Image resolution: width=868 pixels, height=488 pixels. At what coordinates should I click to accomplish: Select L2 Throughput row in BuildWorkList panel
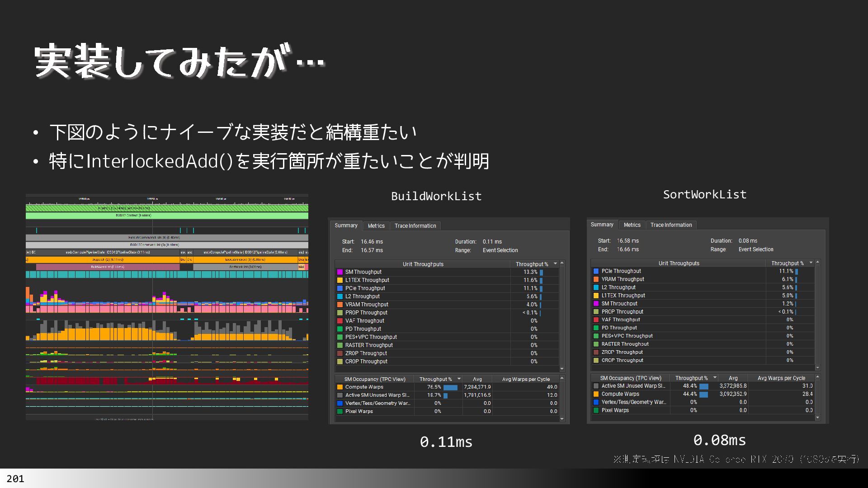[x=447, y=296]
